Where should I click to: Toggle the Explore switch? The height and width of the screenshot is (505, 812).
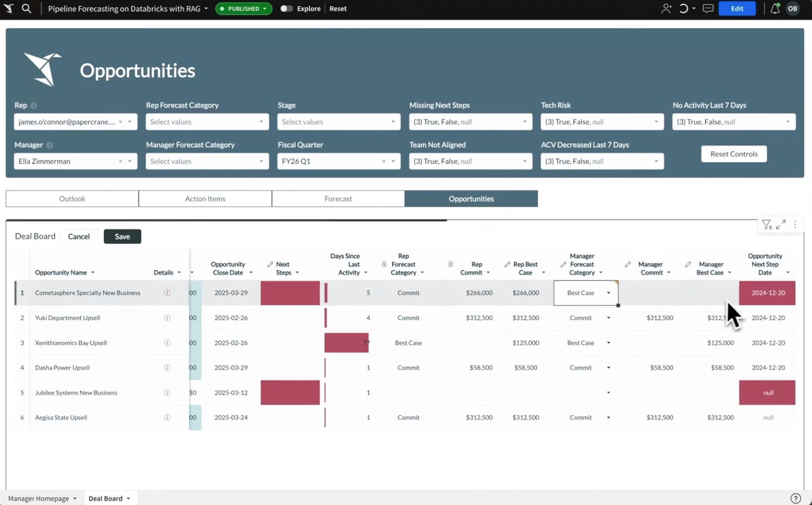tap(286, 9)
